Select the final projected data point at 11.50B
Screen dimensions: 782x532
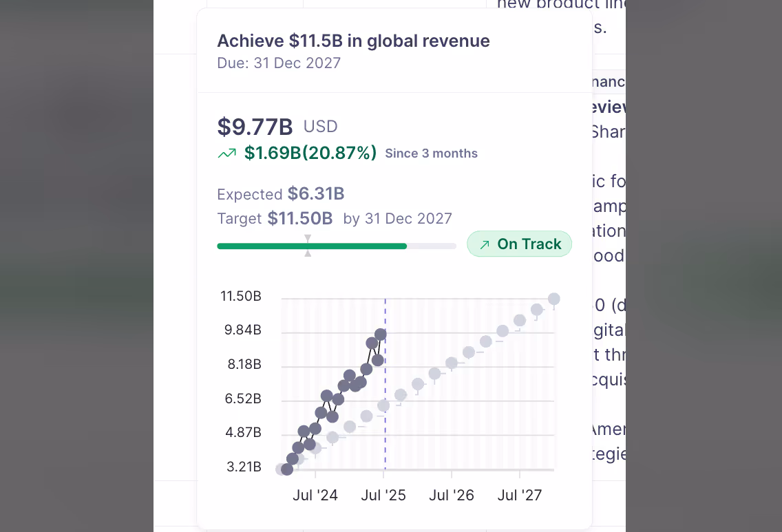554,298
